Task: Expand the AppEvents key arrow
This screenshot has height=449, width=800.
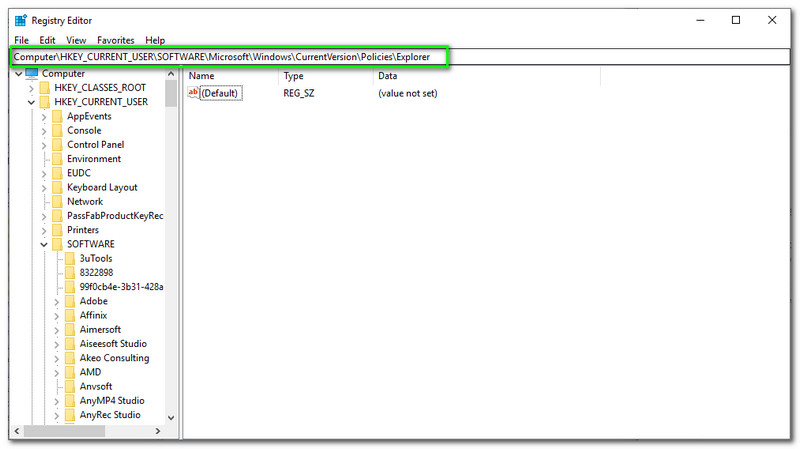Action: [x=44, y=117]
